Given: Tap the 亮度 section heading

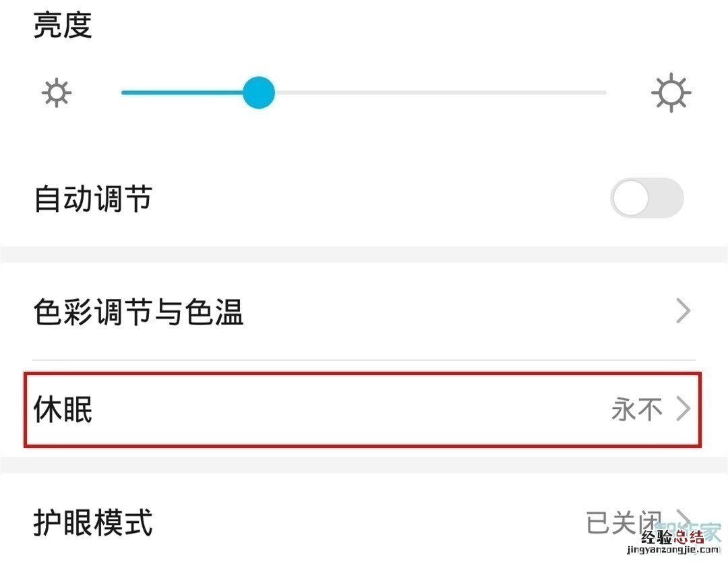Looking at the screenshot, I should pyautogui.click(x=63, y=26).
